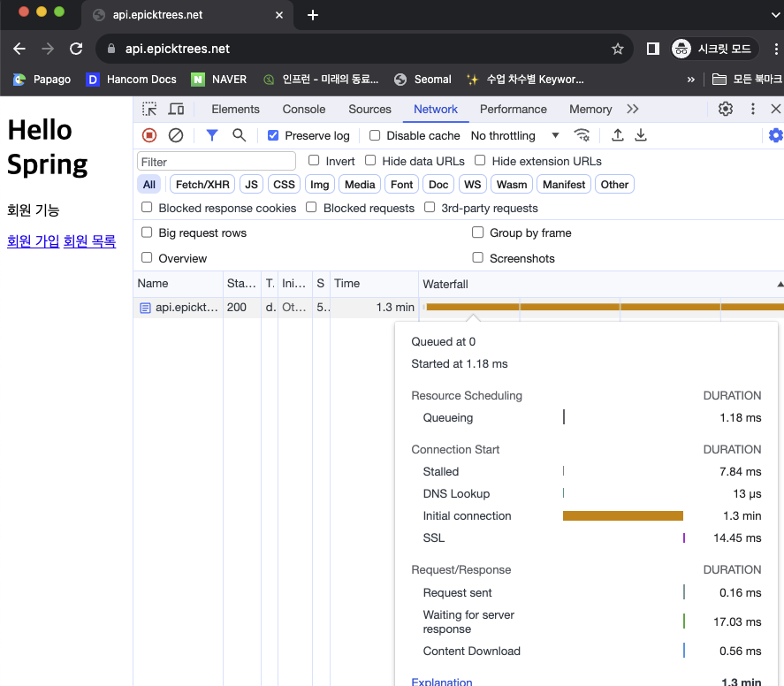Screen dimensions: 784x686
Task: Enable the Disable cache checkbox
Action: [x=375, y=135]
